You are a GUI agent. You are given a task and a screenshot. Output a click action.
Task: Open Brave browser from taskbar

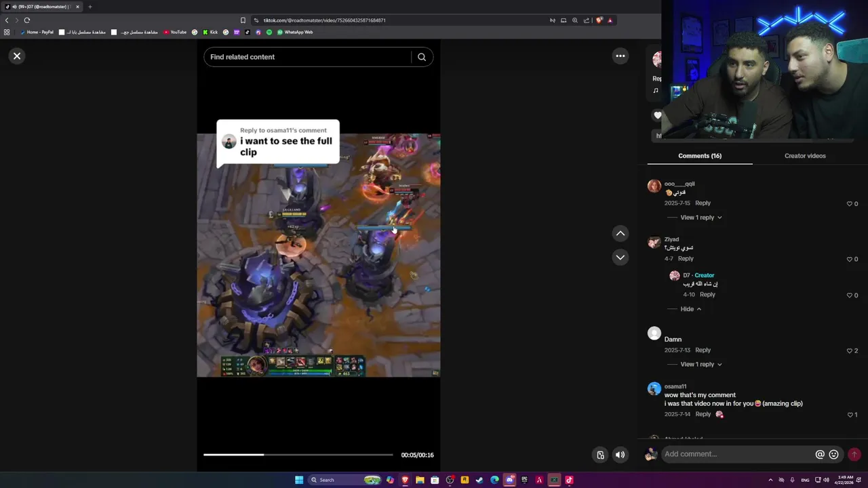tap(405, 480)
